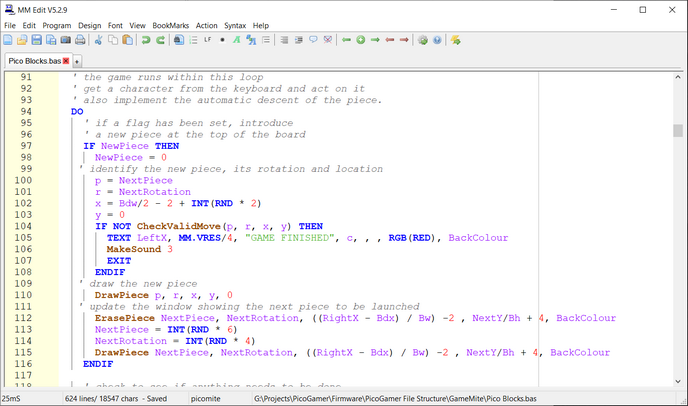Click EXIT keyword on line 107
Image resolution: width=688 pixels, height=406 pixels.
[x=119, y=260]
